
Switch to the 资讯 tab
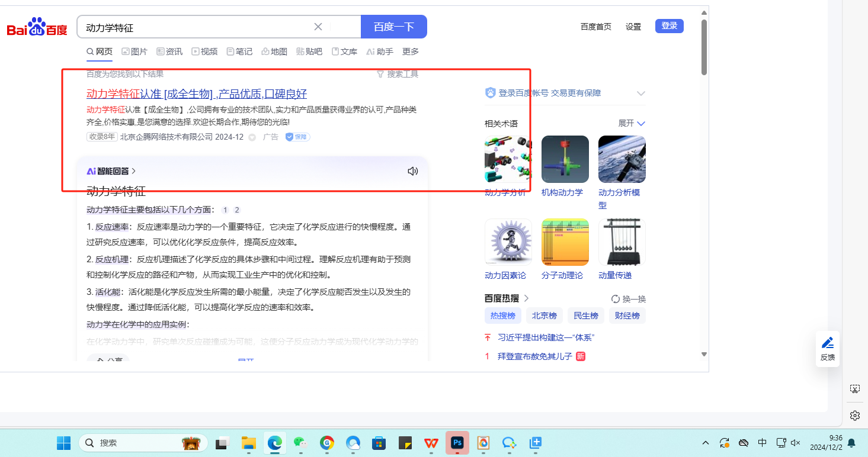(169, 52)
